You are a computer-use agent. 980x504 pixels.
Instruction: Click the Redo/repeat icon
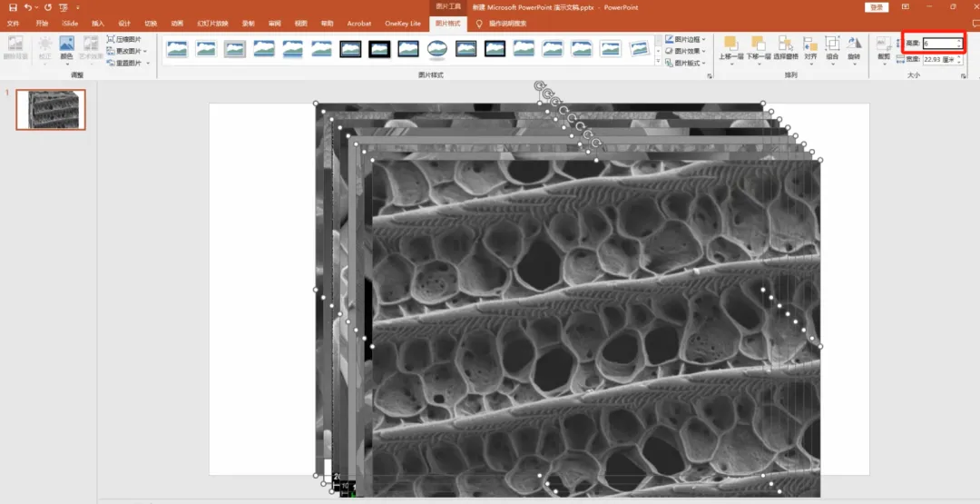pyautogui.click(x=48, y=7)
